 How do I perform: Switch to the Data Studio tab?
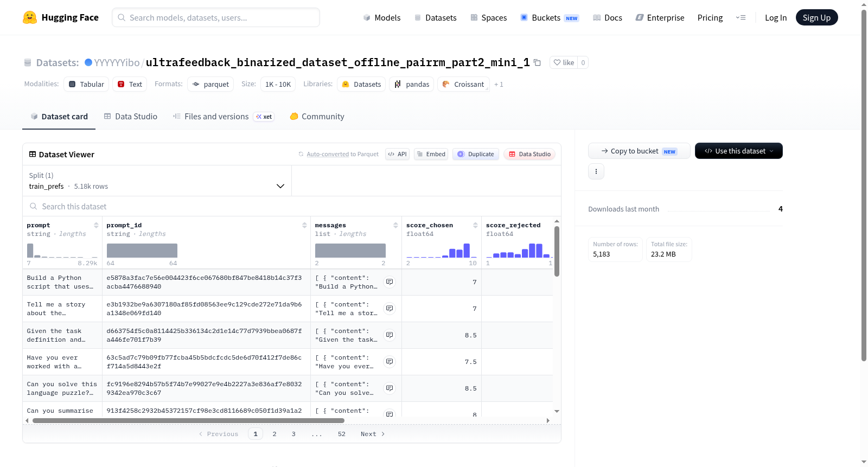point(130,116)
